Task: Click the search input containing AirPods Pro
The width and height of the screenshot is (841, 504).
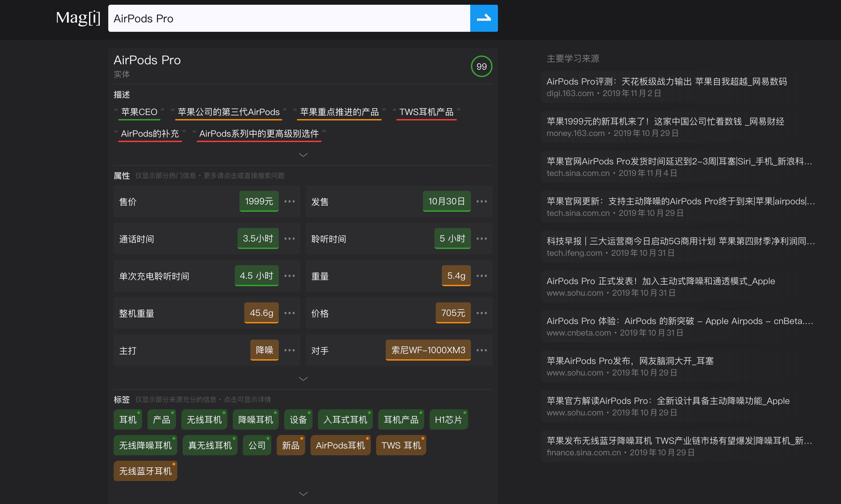Action: [289, 18]
